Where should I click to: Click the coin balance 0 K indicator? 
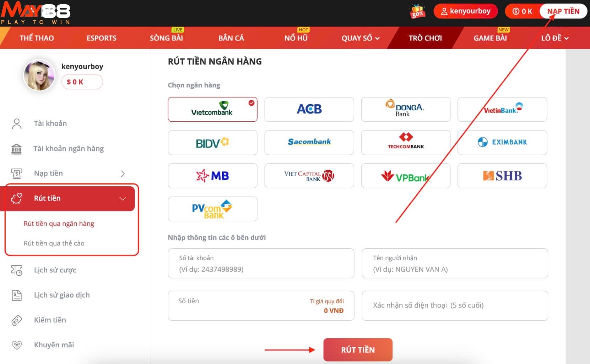522,11
